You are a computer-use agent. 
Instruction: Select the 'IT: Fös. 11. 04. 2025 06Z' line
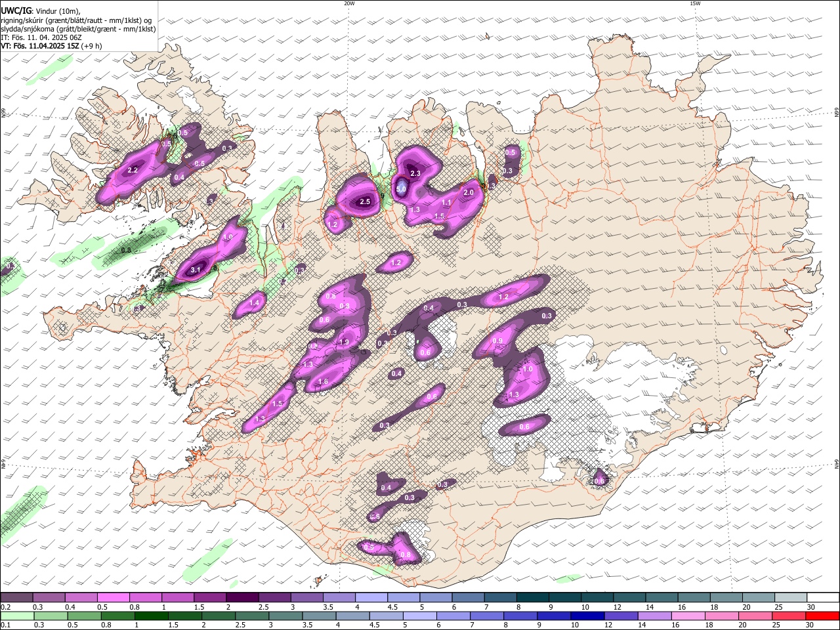41,37
